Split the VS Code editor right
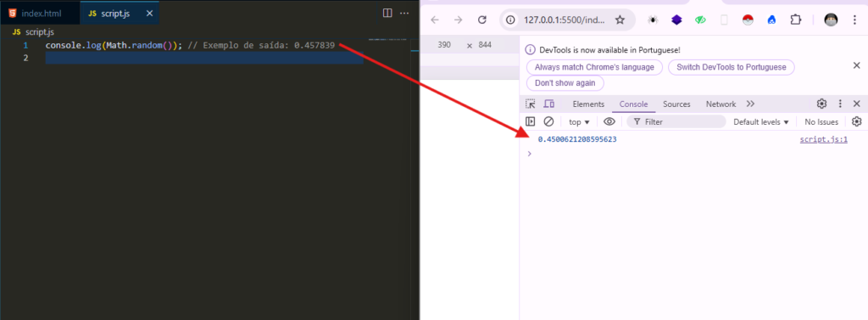This screenshot has width=868, height=320. pyautogui.click(x=387, y=13)
